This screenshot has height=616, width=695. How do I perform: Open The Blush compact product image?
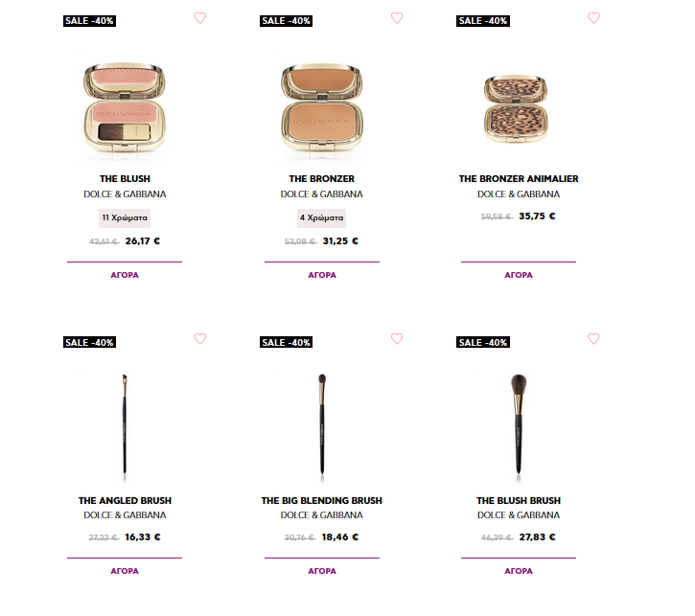[x=125, y=107]
